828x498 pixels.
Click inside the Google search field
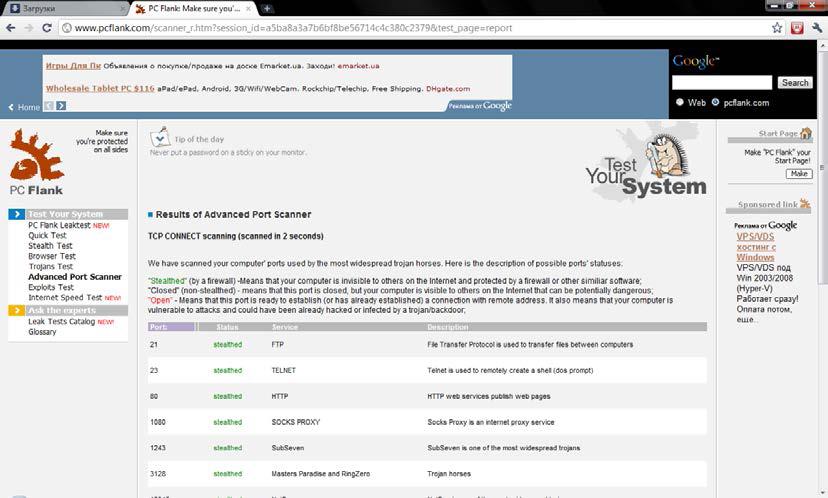click(722, 82)
